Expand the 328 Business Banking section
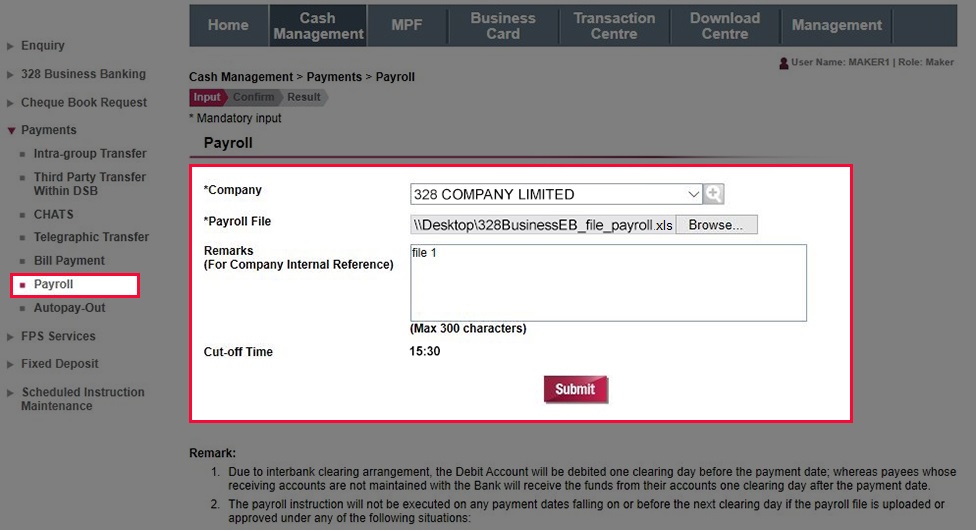This screenshot has height=530, width=976. click(x=76, y=74)
